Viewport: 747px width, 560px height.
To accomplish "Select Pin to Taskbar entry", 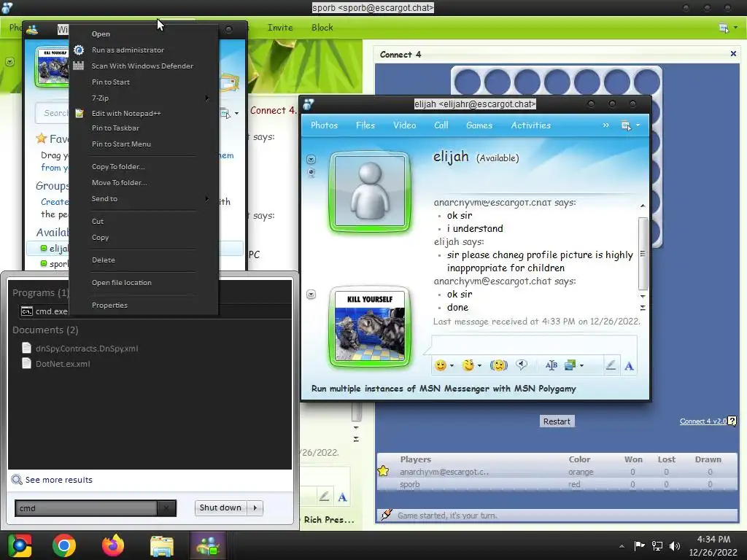I will click(115, 128).
